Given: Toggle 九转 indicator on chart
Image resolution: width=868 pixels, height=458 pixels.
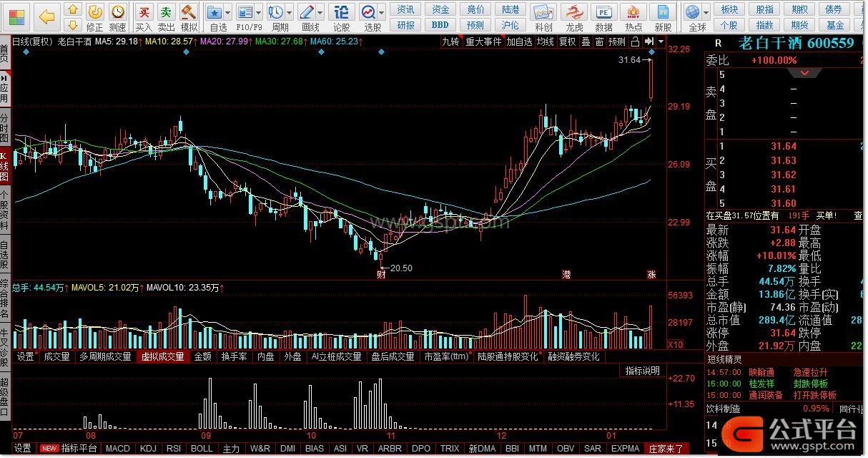Looking at the screenshot, I should pos(450,42).
